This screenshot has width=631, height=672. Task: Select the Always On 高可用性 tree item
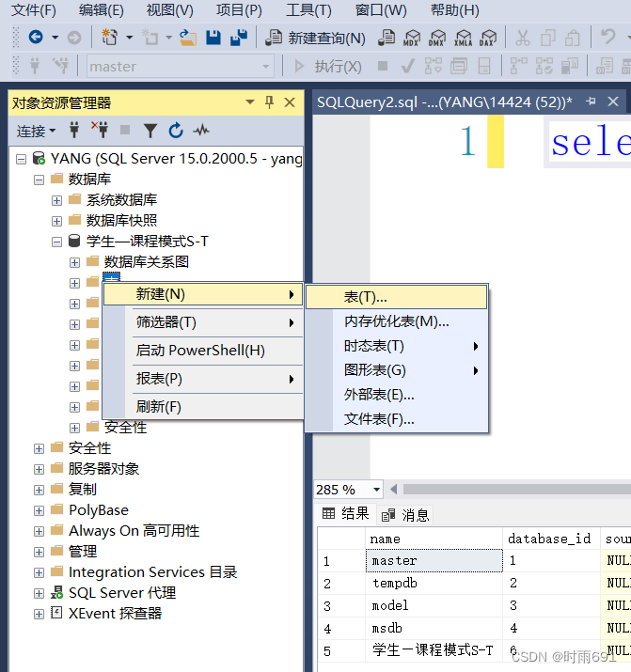coord(134,531)
